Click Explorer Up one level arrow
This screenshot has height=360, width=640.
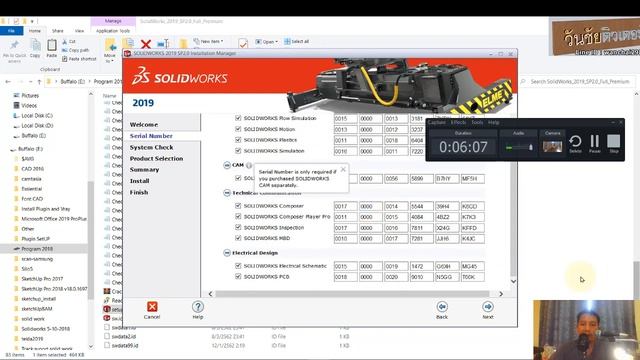tap(39, 82)
